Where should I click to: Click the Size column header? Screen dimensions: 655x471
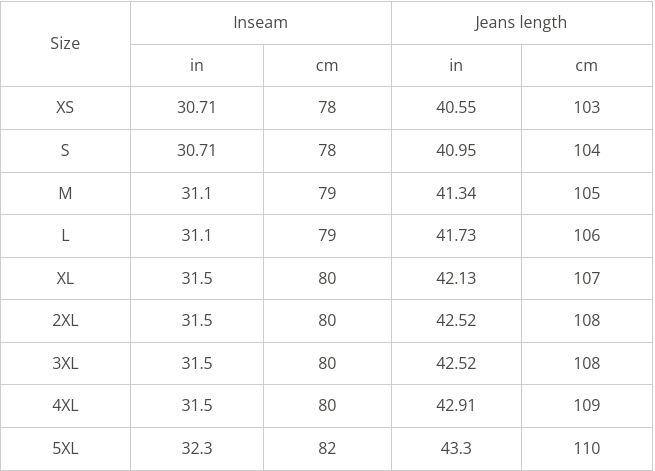coord(65,43)
